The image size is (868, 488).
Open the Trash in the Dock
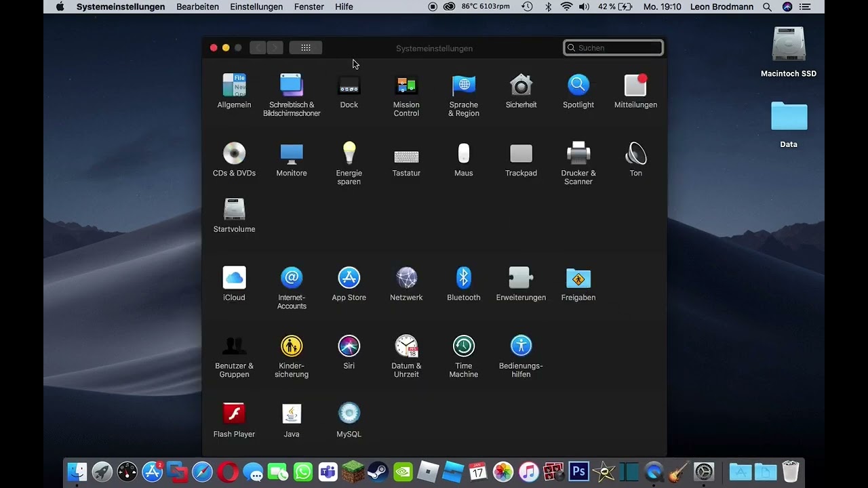point(791,472)
